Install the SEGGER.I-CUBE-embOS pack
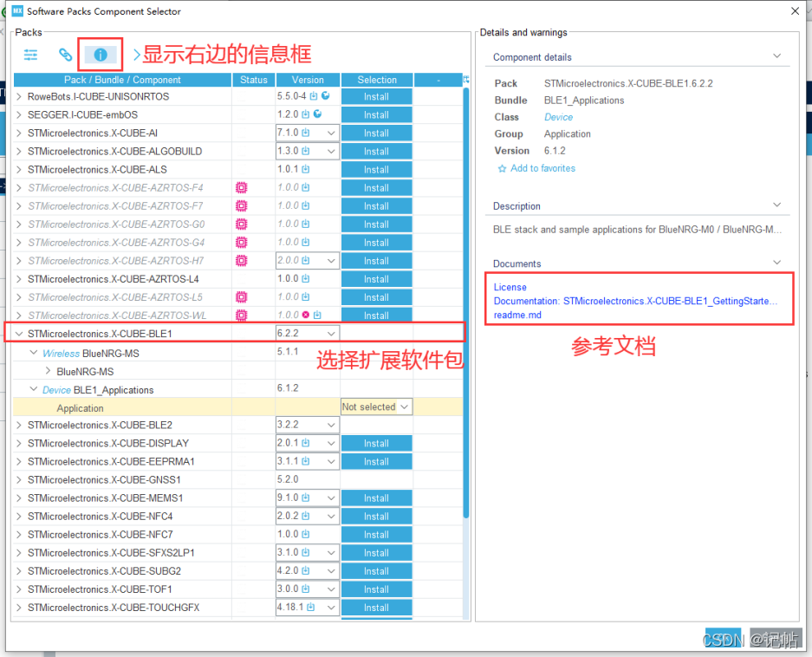This screenshot has width=812, height=657. pyautogui.click(x=376, y=115)
